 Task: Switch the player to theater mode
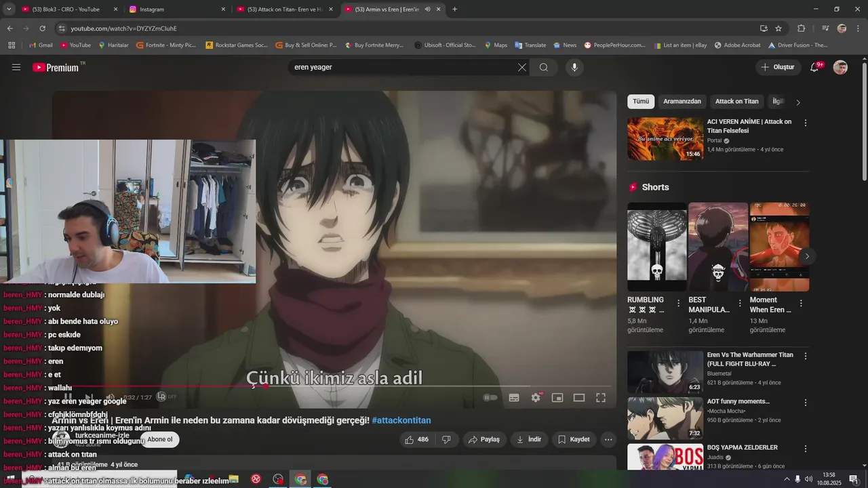pyautogui.click(x=579, y=398)
